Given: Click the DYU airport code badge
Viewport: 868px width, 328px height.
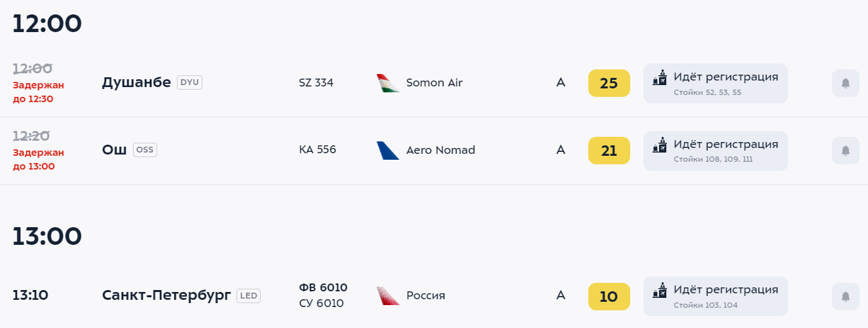Looking at the screenshot, I should click(x=189, y=82).
